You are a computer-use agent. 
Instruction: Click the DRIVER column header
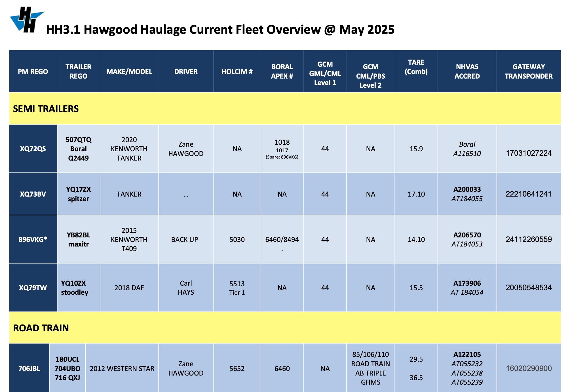pos(186,71)
